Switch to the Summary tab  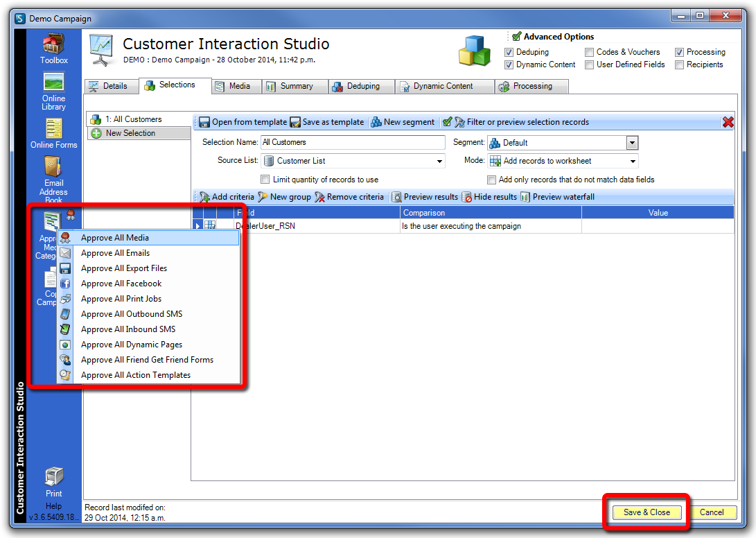tap(295, 87)
